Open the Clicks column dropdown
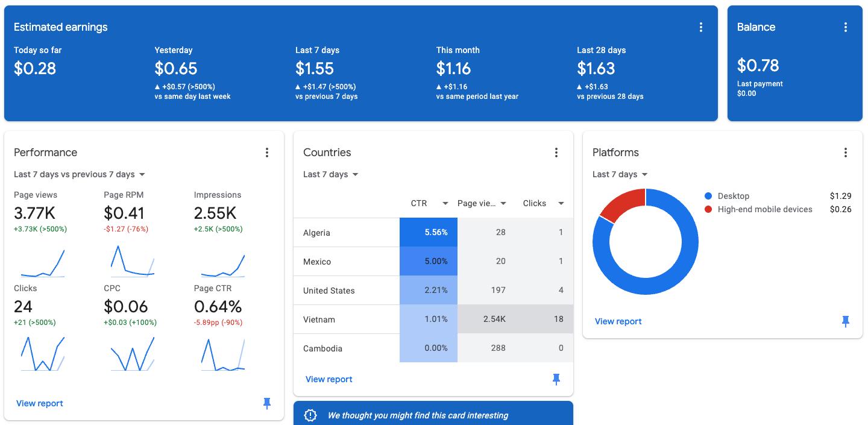 (x=561, y=203)
